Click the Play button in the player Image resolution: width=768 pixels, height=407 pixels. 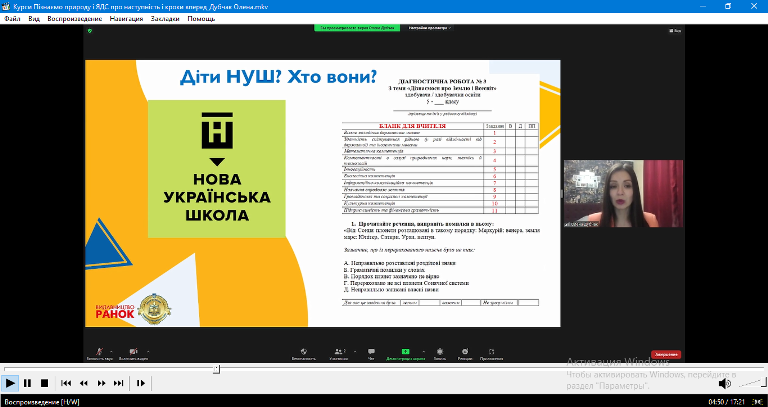coord(10,383)
